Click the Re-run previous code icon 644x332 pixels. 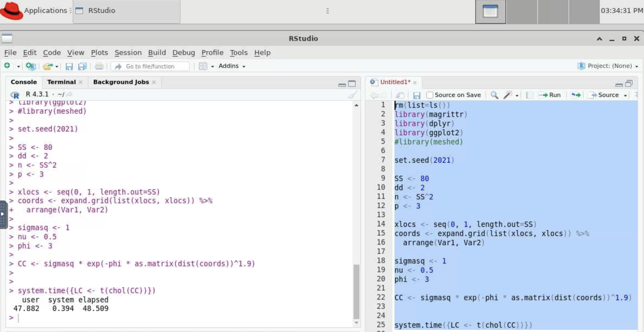point(576,95)
